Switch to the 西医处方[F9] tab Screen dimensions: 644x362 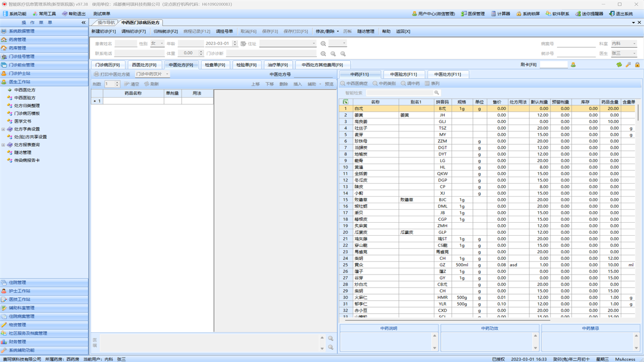[x=144, y=65]
